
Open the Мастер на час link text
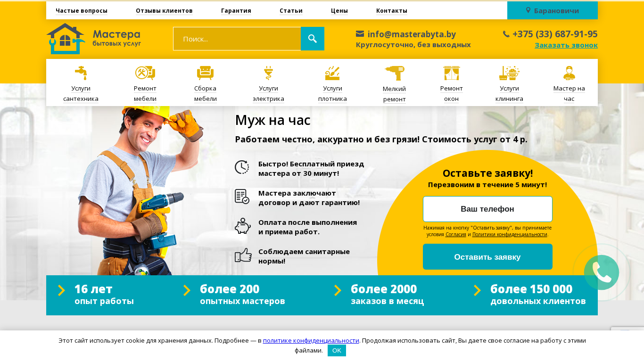569,93
